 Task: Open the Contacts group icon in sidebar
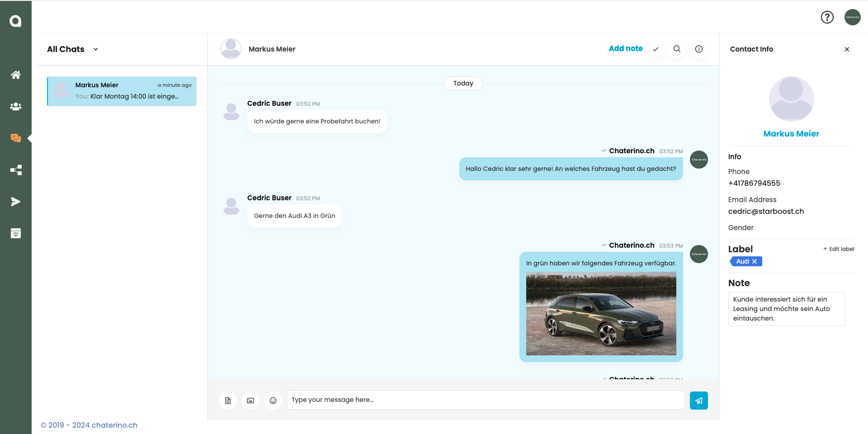tap(16, 107)
